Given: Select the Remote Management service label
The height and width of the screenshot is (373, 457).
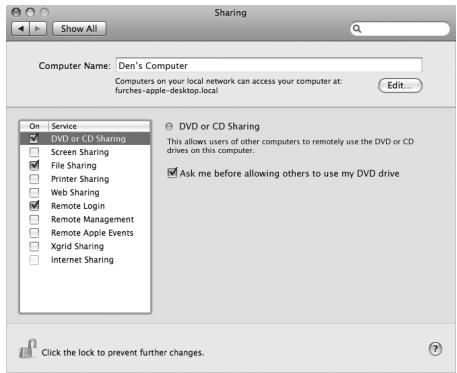Looking at the screenshot, I should 92,219.
